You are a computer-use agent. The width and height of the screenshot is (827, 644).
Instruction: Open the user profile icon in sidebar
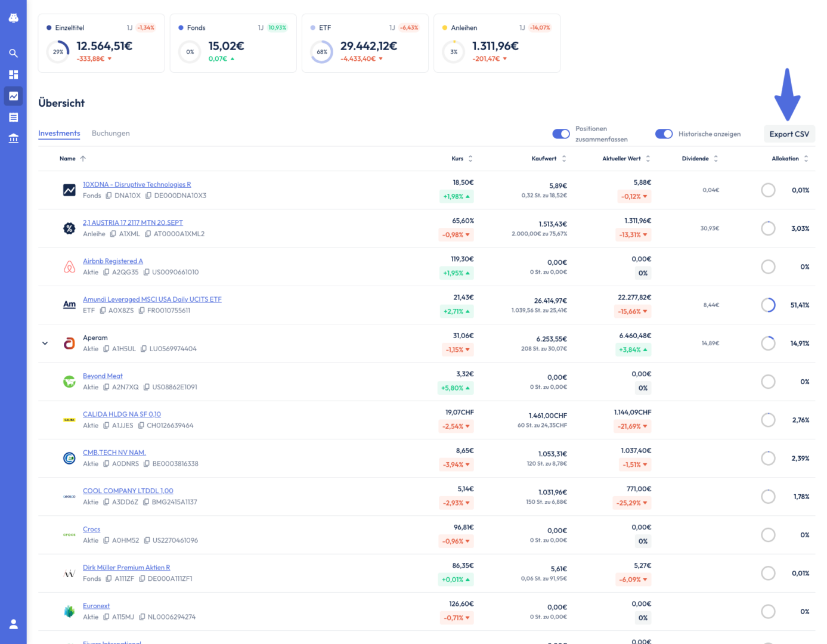[13, 624]
